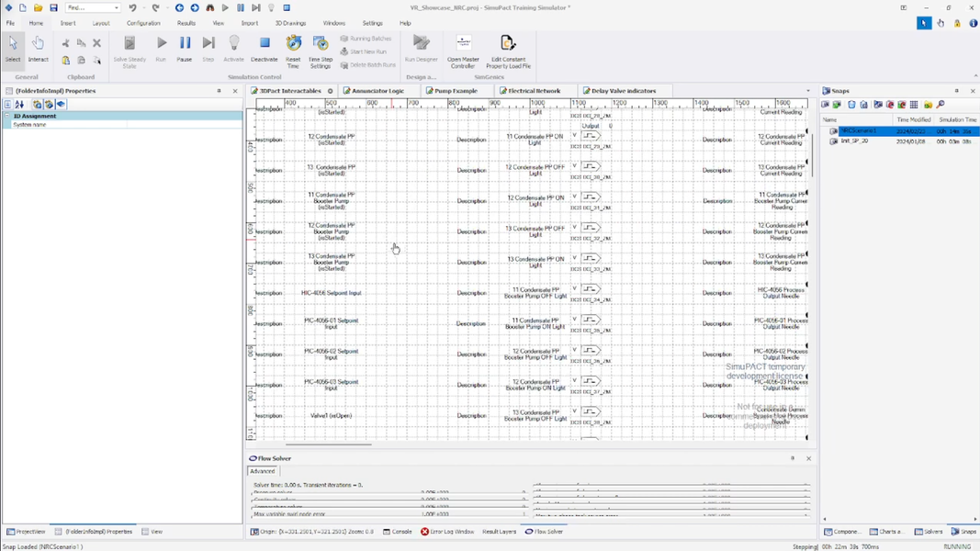The height and width of the screenshot is (551, 980).
Task: Open the Find box dropdown arrow
Action: [x=117, y=8]
